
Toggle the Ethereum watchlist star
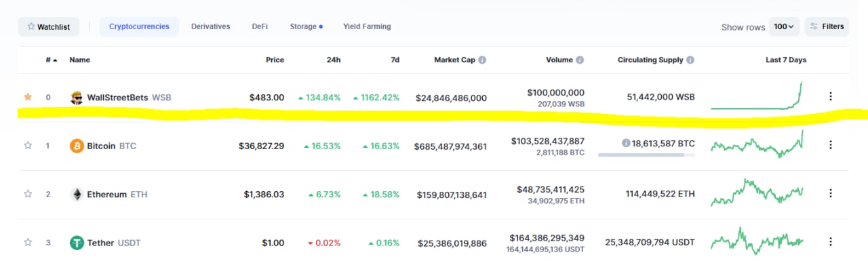click(28, 194)
